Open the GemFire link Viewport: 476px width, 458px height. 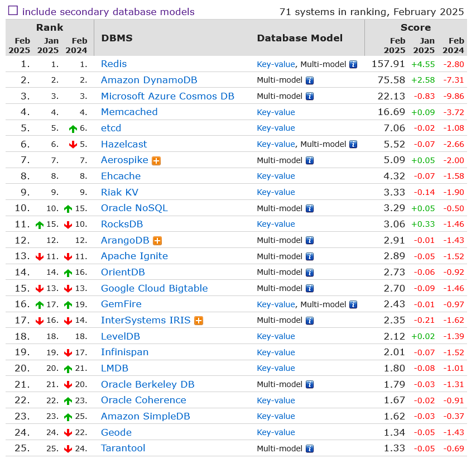[121, 304]
